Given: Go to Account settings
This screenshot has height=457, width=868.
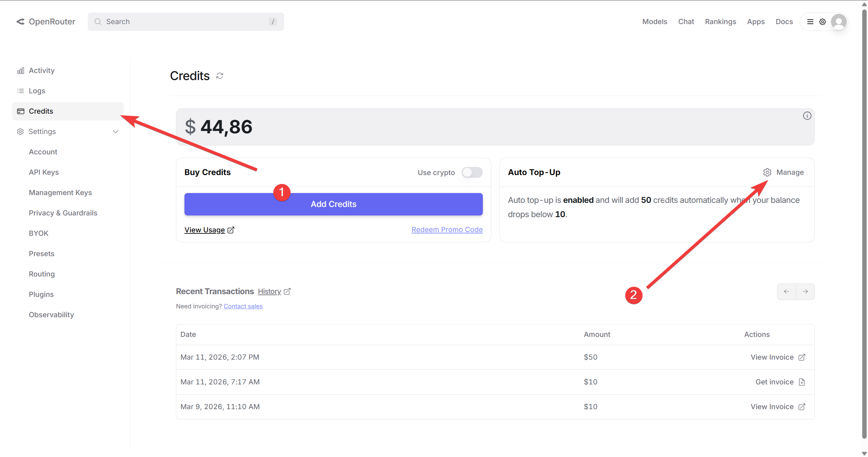Looking at the screenshot, I should 43,152.
